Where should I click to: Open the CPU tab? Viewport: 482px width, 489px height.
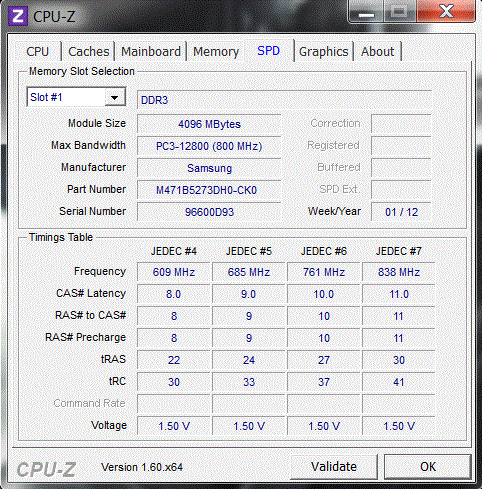(x=37, y=52)
